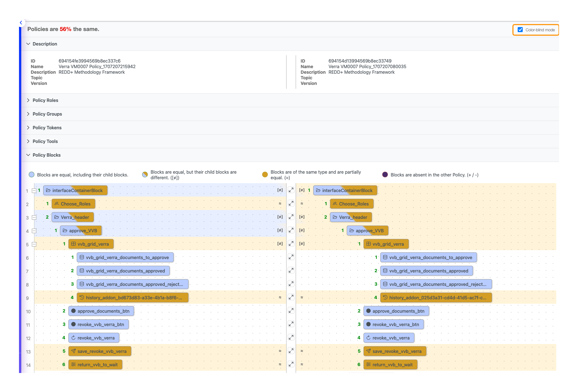Click expand arrows on save_revoke_vvb_verra row
This screenshot has height=392, width=578.
point(291,351)
